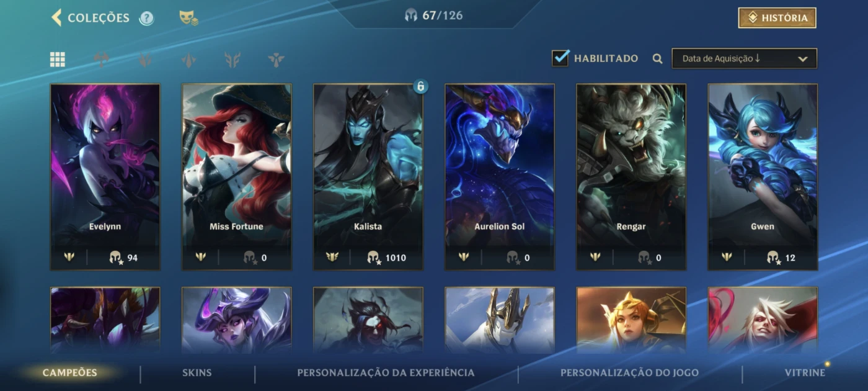Toggle the Habilitado checkbox
The image size is (868, 391).
(x=560, y=58)
